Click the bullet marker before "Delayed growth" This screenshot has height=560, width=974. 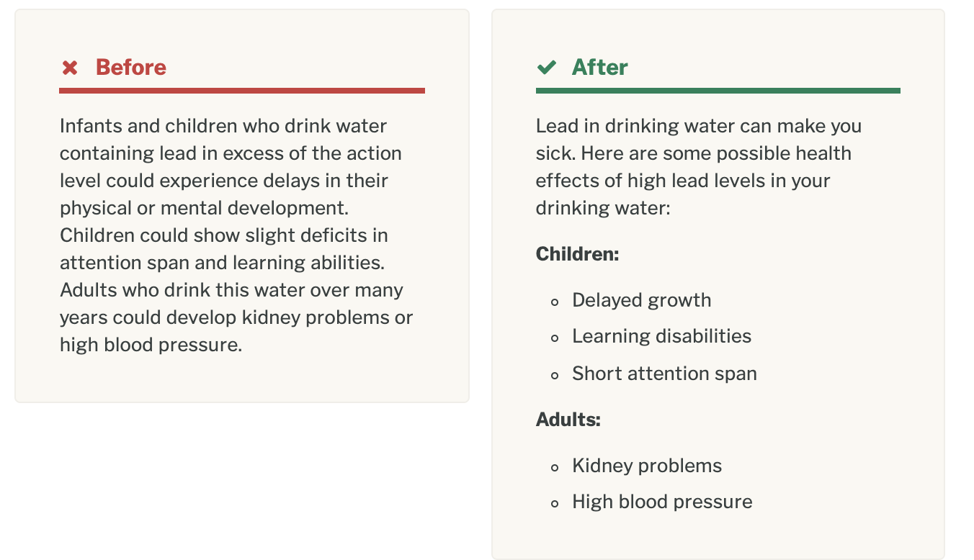click(555, 302)
